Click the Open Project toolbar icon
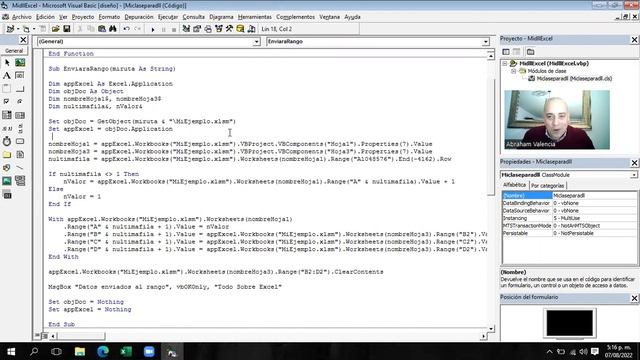Viewport: 640px width, 360px height. [56, 29]
